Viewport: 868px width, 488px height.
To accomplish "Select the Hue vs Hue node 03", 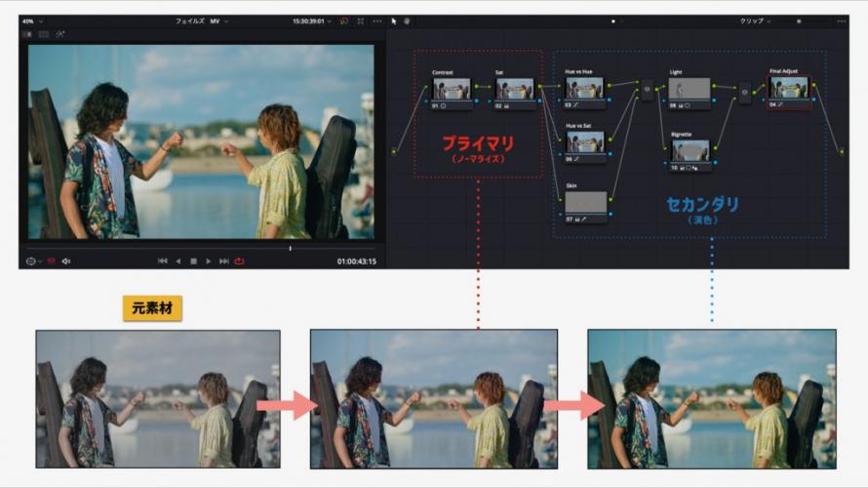I will coord(584,93).
